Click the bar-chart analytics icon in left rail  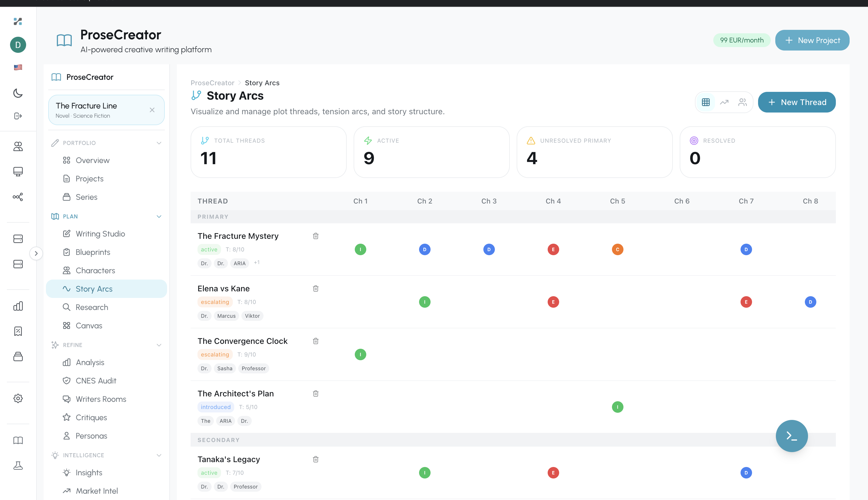coord(18,306)
